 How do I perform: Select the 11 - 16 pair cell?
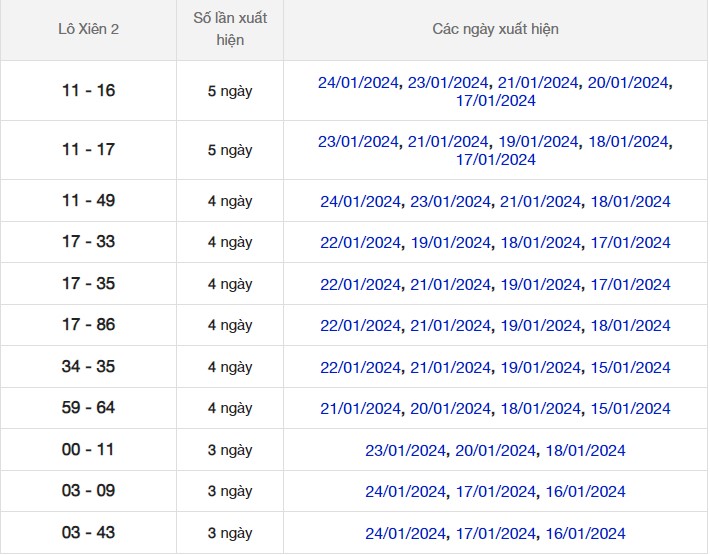pos(88,91)
